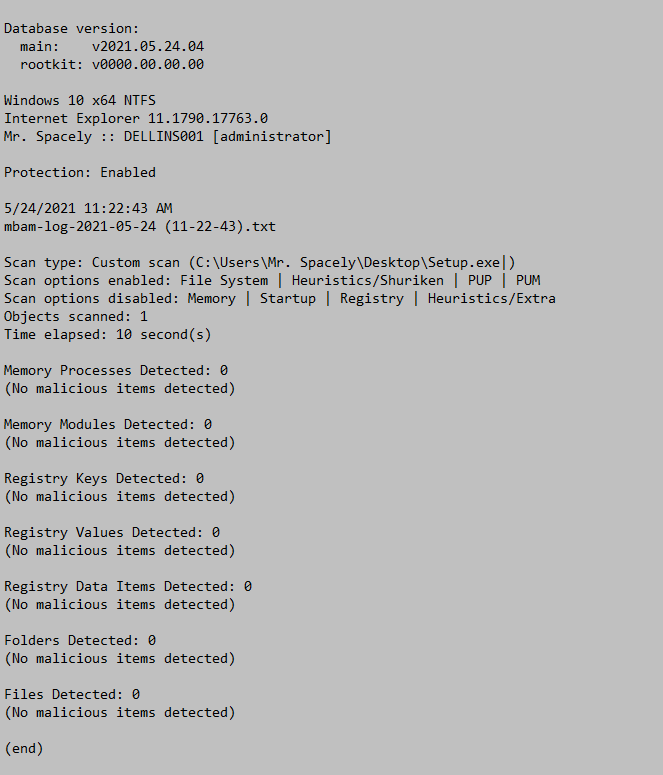Click the 'Windows 10 x64 NTFS' line
The height and width of the screenshot is (775, 663).
pos(80,100)
